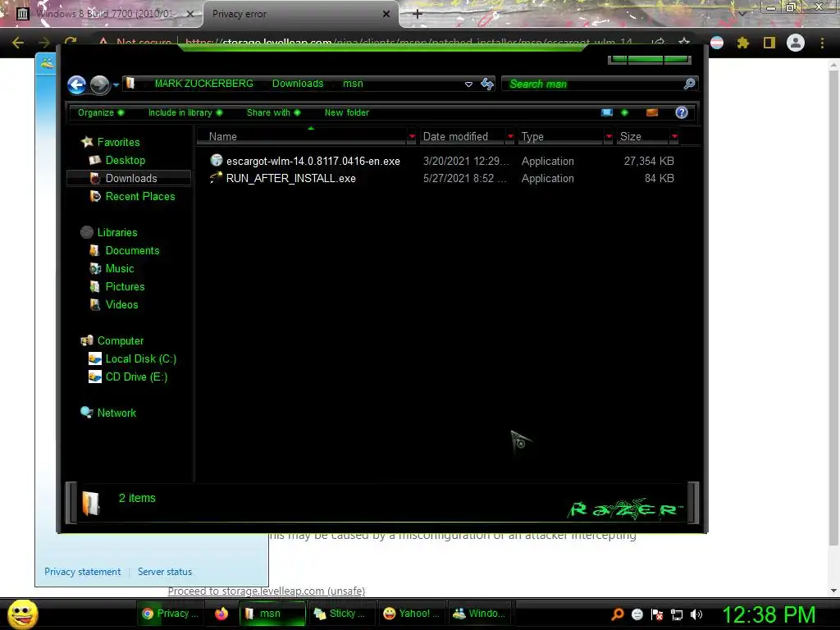Click the MARK ZUCKERBERG breadcrumb

pyautogui.click(x=203, y=84)
